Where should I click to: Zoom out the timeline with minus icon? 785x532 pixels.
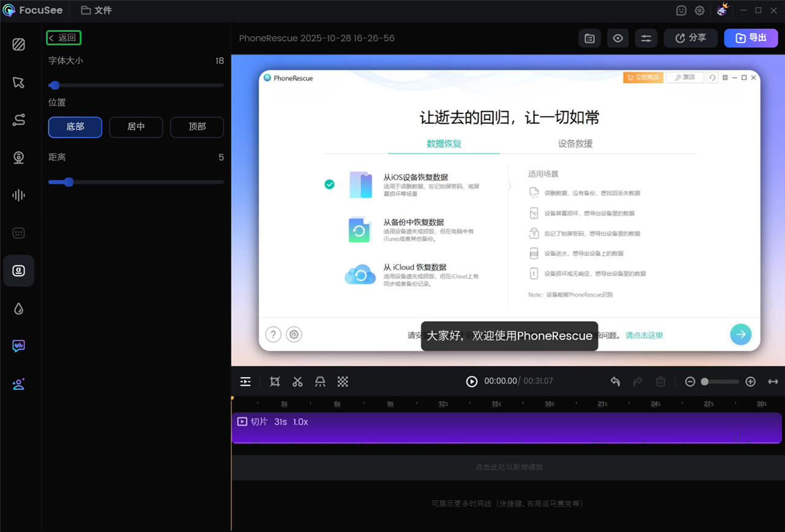point(690,381)
